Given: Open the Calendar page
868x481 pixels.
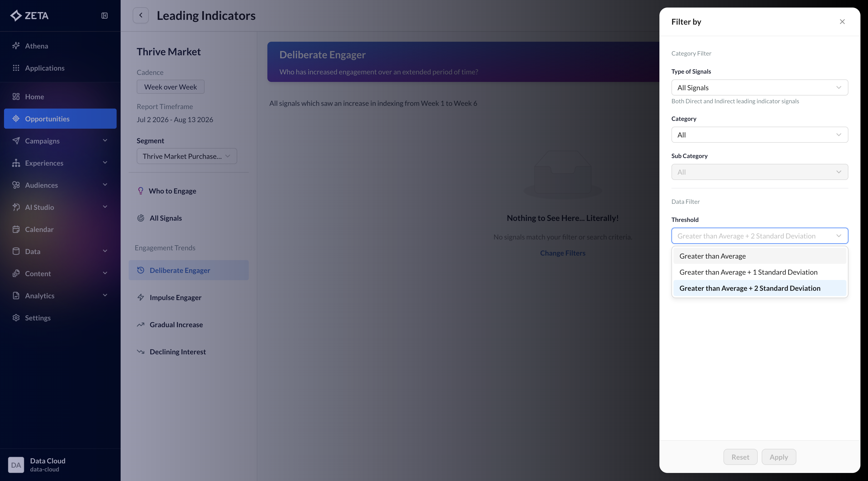Looking at the screenshot, I should tap(60, 229).
